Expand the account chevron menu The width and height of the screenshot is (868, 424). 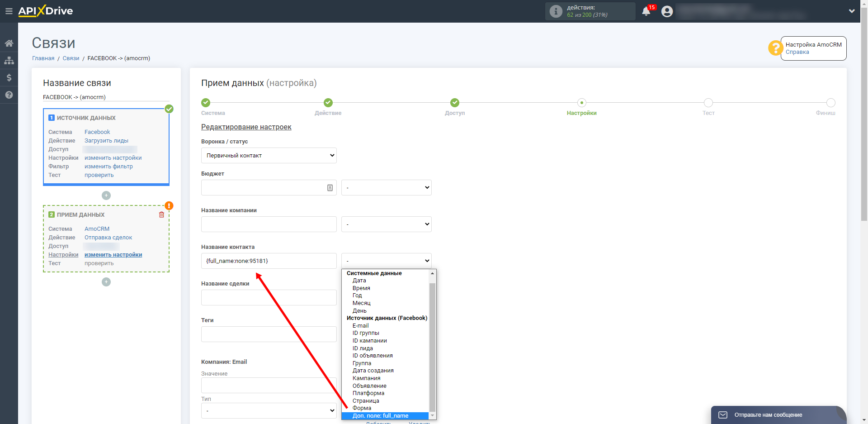coord(852,11)
